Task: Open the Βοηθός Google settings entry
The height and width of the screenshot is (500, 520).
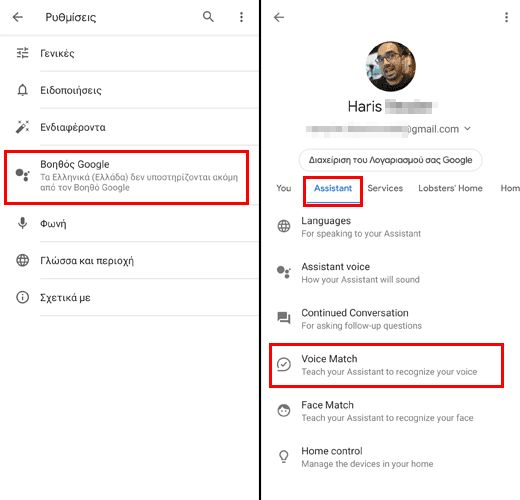Action: (x=127, y=177)
